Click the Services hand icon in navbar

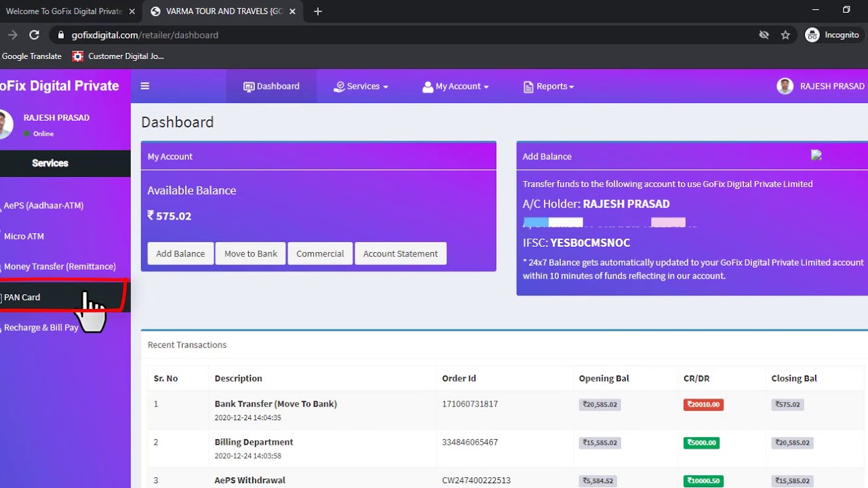pos(339,87)
